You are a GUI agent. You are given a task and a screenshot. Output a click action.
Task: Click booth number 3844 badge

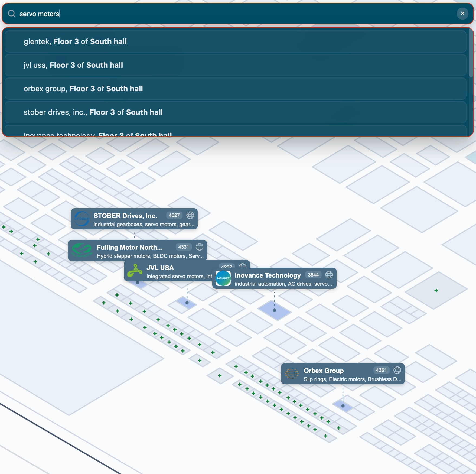coord(313,275)
